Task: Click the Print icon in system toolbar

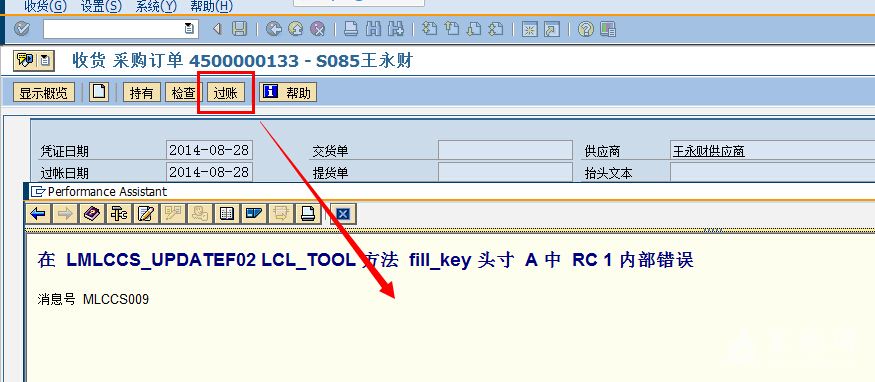Action: 351,29
